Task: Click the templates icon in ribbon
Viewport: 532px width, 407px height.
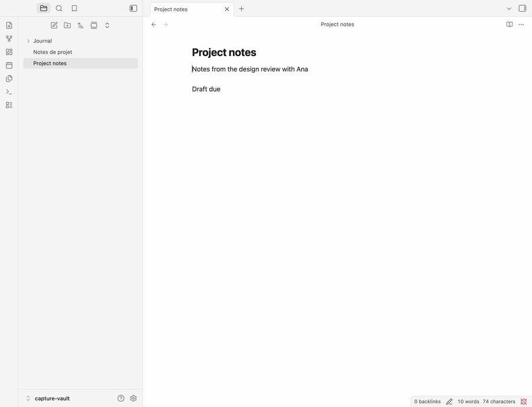Action: click(9, 79)
